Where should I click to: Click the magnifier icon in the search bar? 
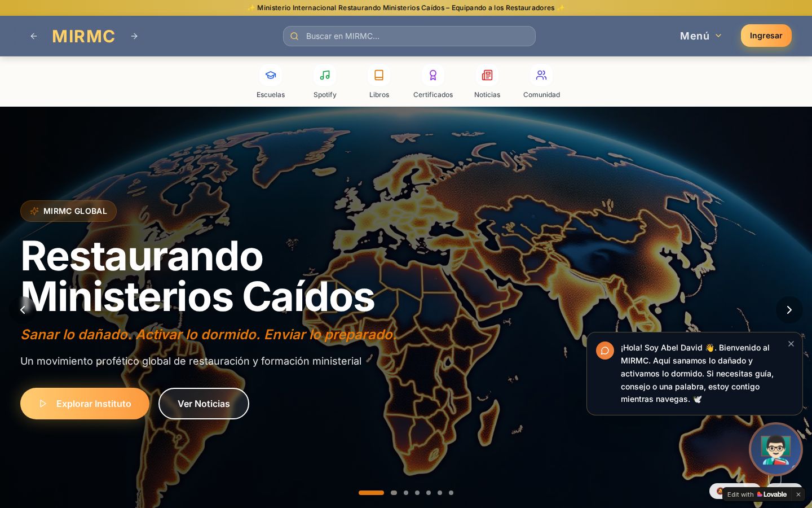tap(294, 36)
